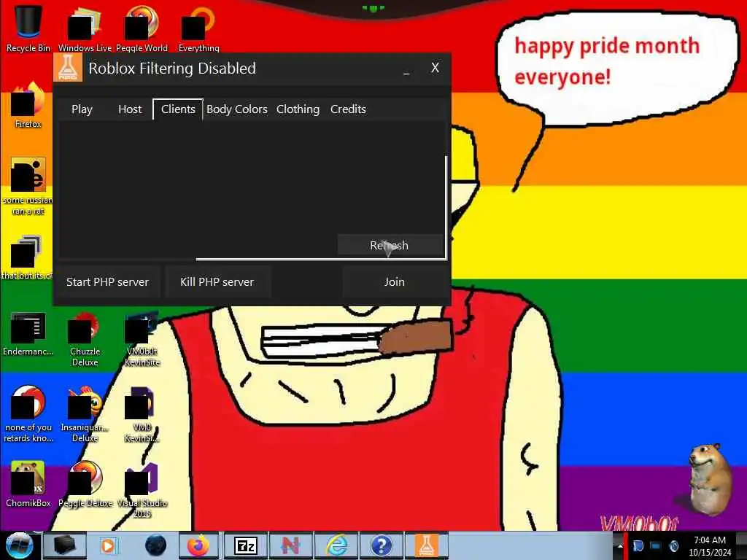Open the Recycle Bin desktop icon
This screenshot has width=747, height=560.
[28, 28]
